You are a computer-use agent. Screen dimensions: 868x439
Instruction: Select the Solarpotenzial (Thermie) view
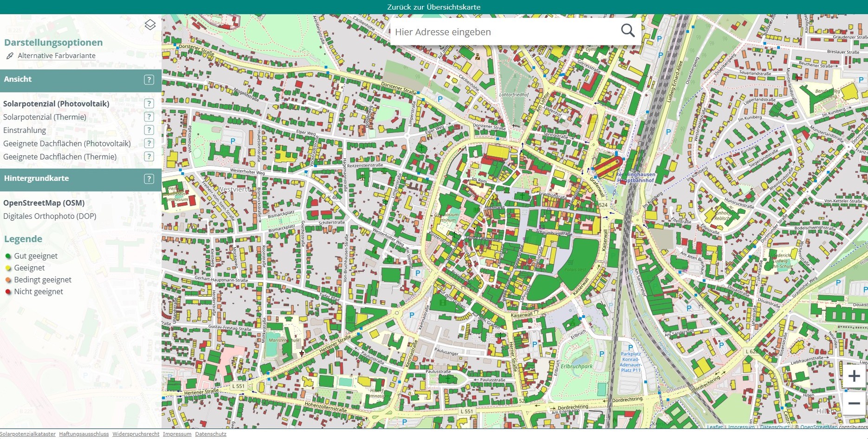click(45, 117)
